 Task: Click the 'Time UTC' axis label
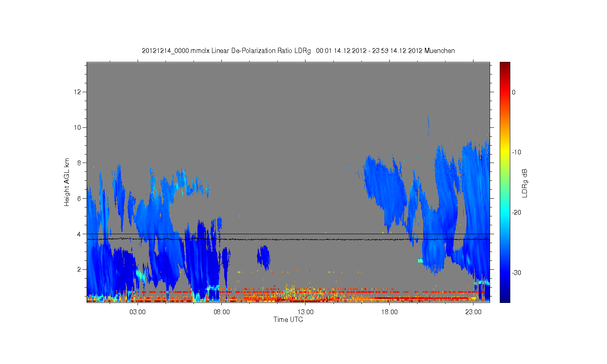(x=288, y=320)
